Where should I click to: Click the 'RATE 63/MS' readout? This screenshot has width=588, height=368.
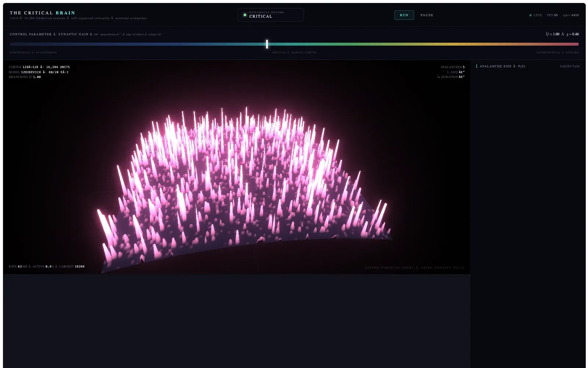[18, 266]
